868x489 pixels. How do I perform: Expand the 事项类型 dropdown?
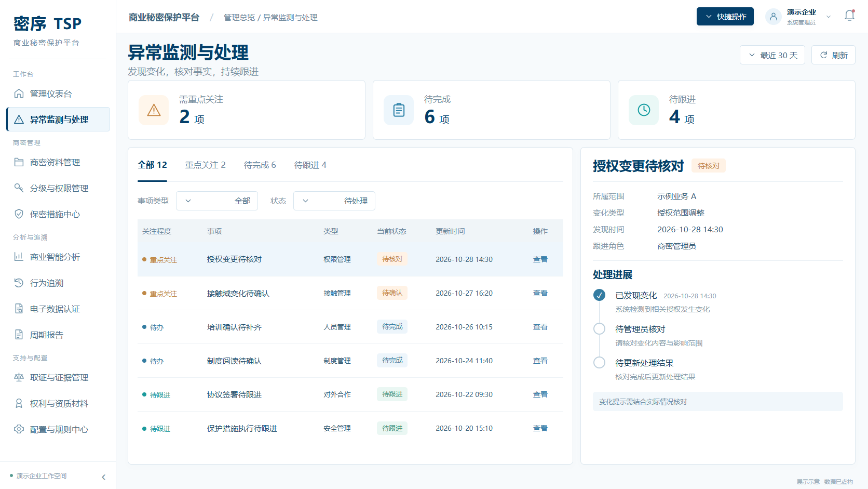click(x=217, y=201)
